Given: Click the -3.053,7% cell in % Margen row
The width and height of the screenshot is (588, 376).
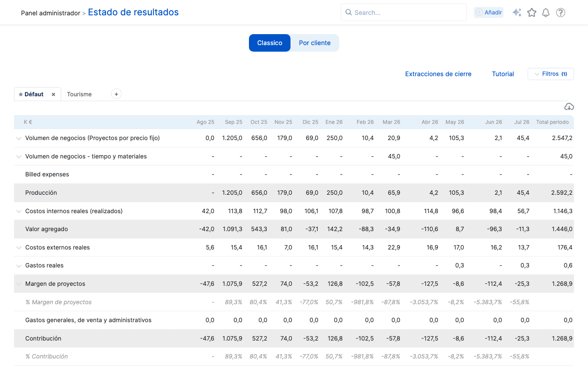Looking at the screenshot, I should [424, 302].
